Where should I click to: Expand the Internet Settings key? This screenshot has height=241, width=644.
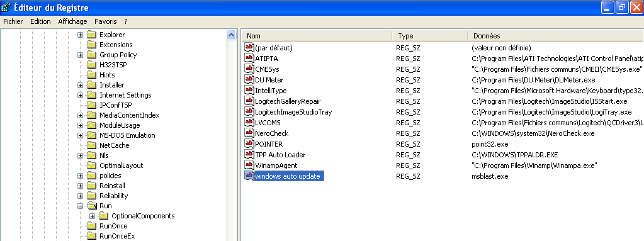(x=80, y=95)
